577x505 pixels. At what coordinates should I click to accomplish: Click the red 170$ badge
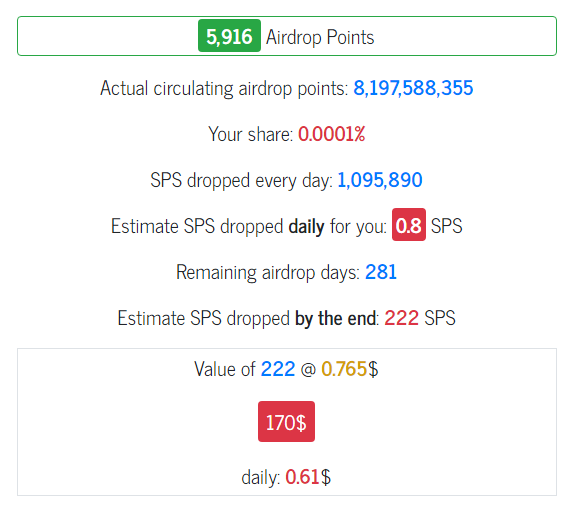coord(286,421)
